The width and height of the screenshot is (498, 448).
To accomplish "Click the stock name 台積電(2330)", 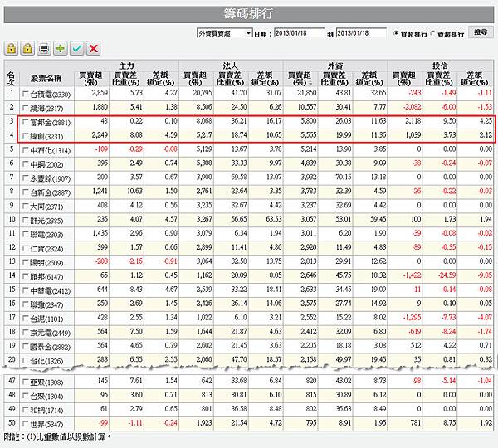I will [50, 95].
